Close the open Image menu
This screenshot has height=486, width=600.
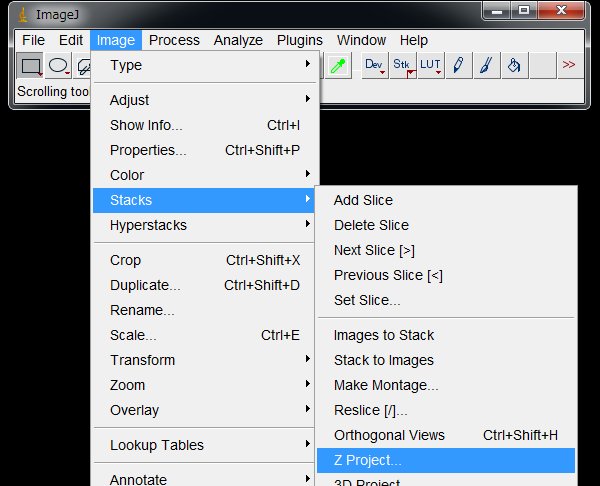(x=116, y=40)
